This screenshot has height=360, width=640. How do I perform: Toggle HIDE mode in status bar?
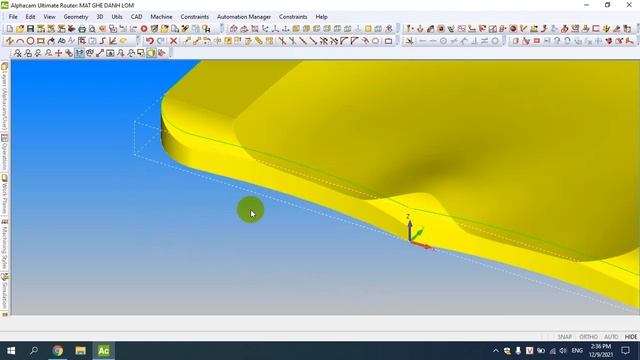(631, 337)
